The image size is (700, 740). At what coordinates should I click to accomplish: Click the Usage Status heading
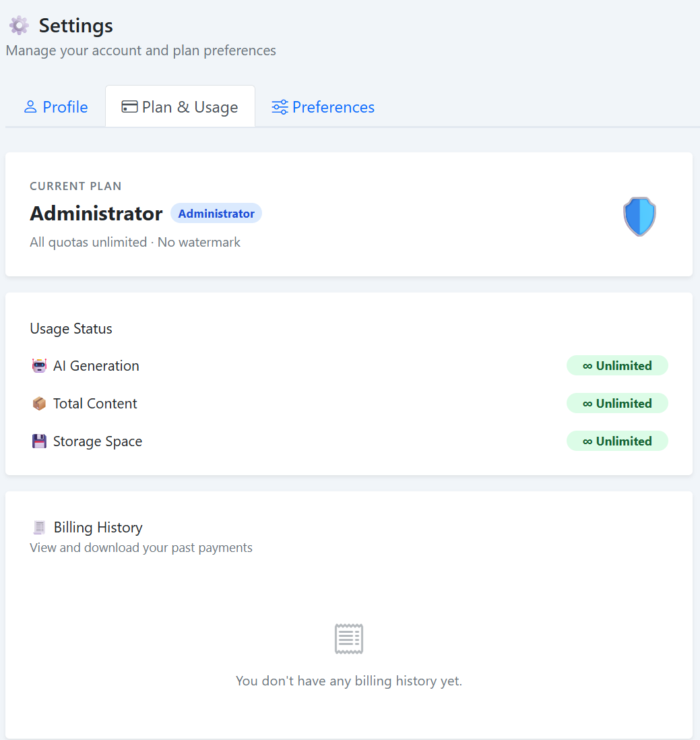[x=71, y=329]
